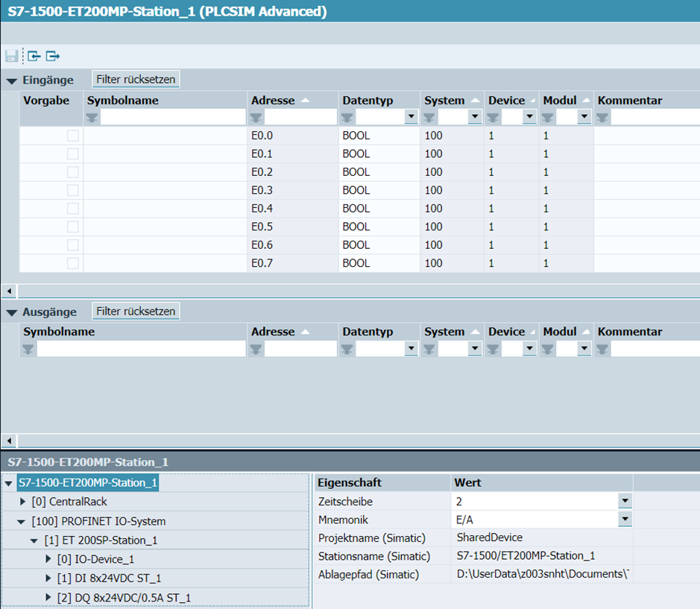Click the save icon in toolbar
This screenshot has height=609, width=700.
tap(11, 56)
